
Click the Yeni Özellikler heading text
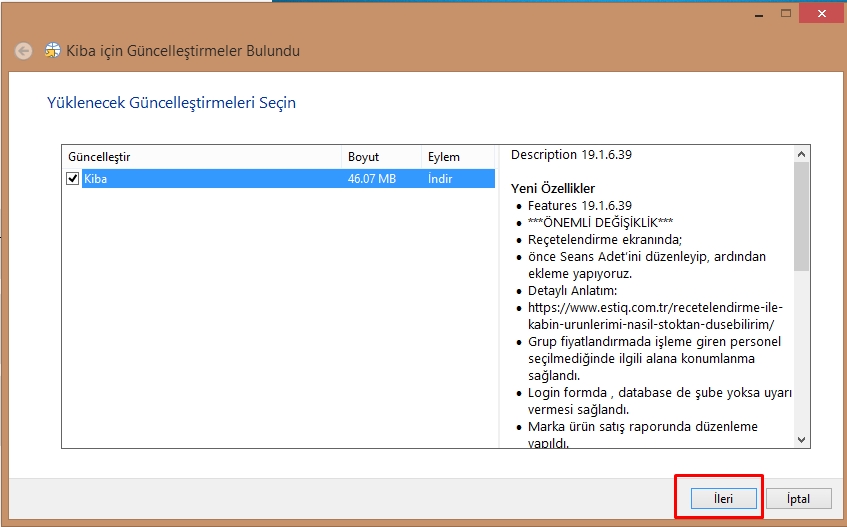pos(553,188)
